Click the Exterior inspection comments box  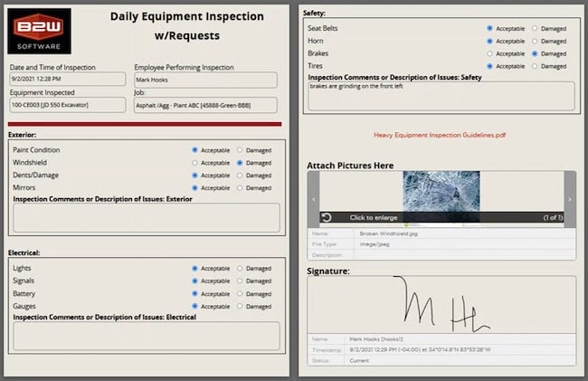coord(146,218)
